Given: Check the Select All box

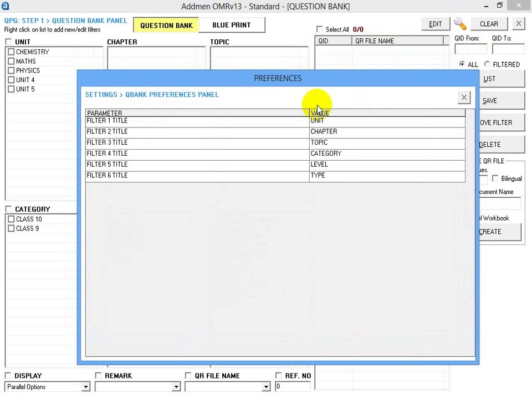Looking at the screenshot, I should coord(319,29).
